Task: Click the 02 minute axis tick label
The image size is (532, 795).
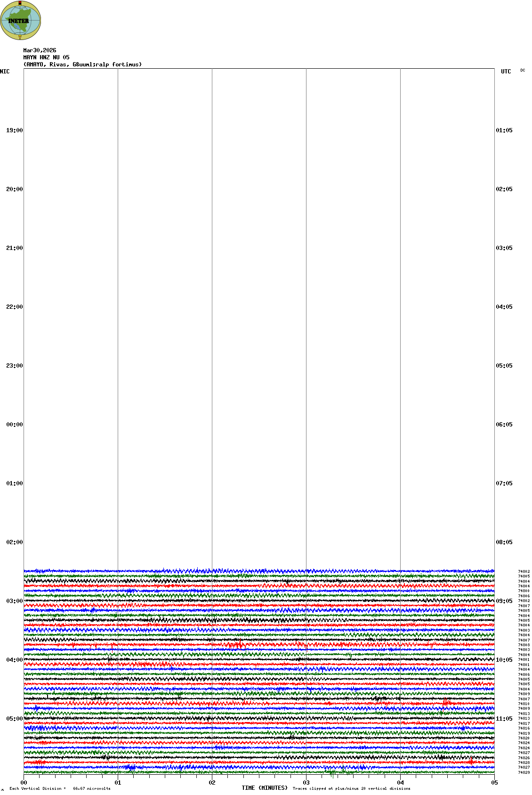Action: pos(212,783)
